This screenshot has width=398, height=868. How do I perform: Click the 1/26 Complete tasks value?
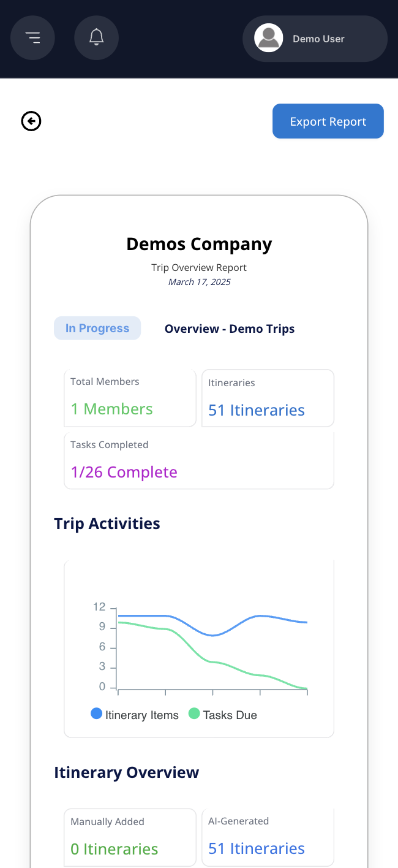[124, 472]
